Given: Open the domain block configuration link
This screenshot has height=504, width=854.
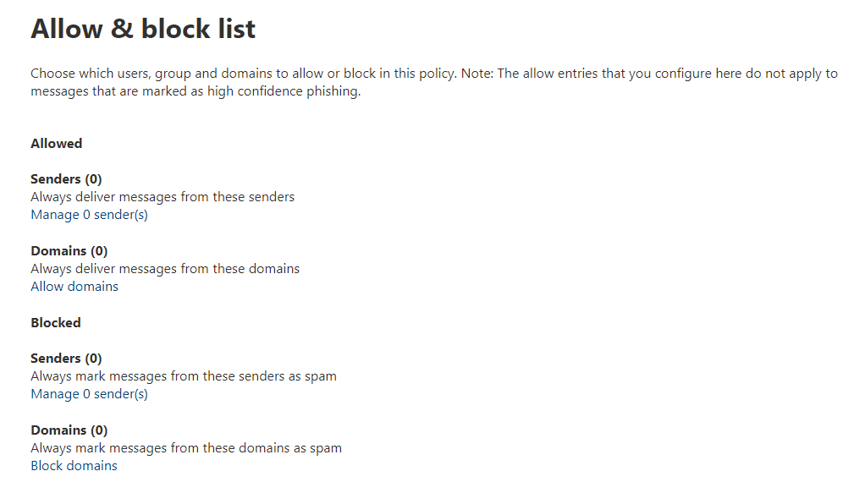Looking at the screenshot, I should tap(74, 465).
